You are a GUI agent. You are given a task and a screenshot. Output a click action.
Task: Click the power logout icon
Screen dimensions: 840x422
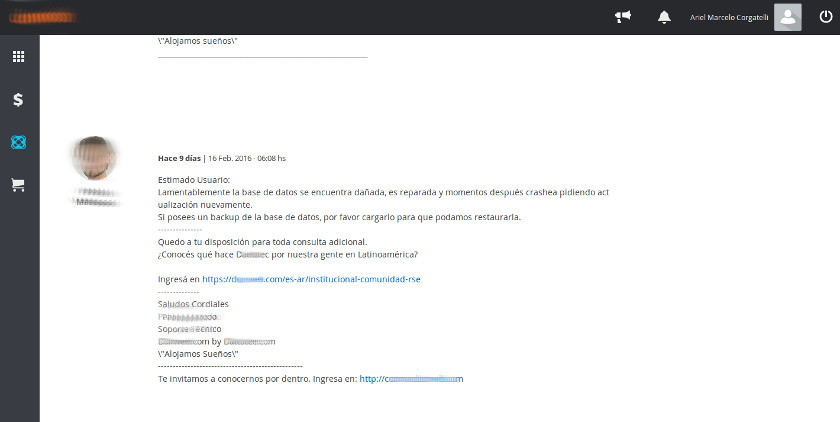pyautogui.click(x=824, y=17)
